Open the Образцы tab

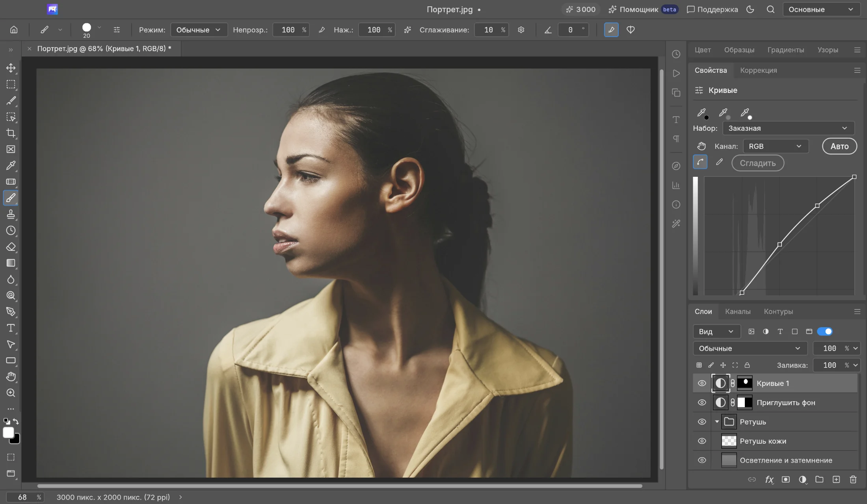click(x=739, y=50)
